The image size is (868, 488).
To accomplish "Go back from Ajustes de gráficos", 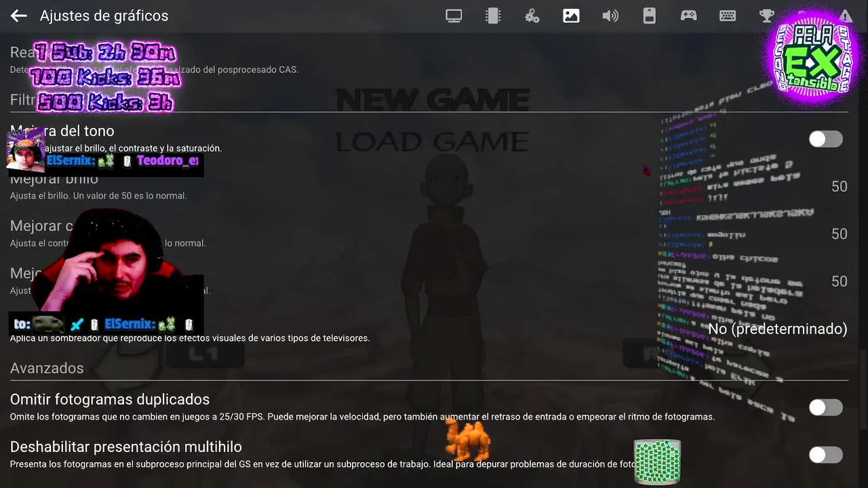I will coord(18,16).
